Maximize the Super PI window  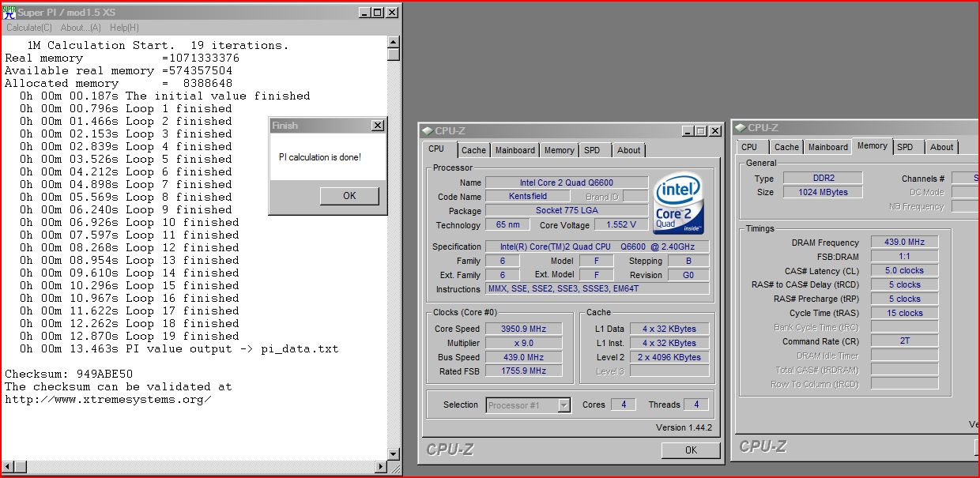pyautogui.click(x=377, y=13)
